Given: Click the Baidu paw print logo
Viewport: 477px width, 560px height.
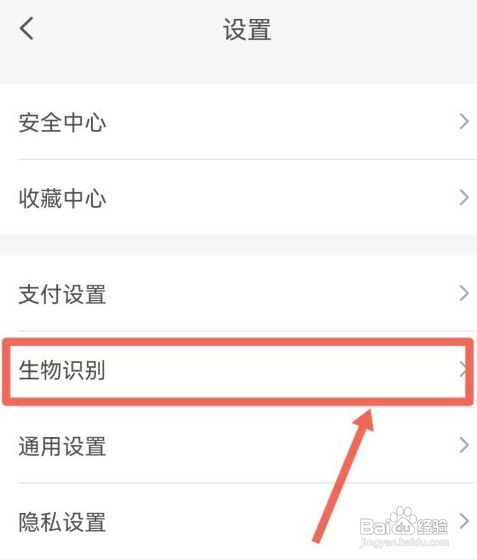Looking at the screenshot, I should [403, 522].
